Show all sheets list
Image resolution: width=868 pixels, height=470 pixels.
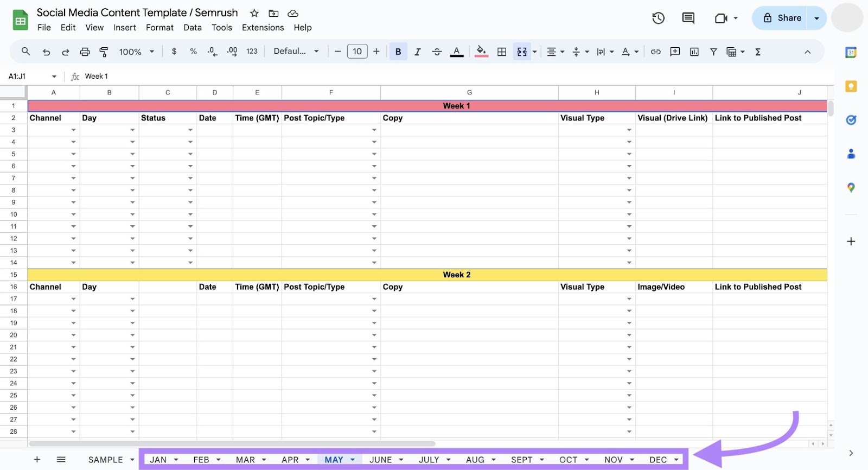(61, 460)
